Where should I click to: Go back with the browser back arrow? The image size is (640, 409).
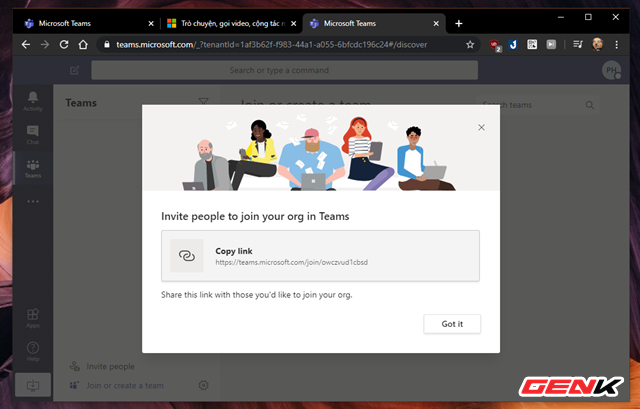[x=26, y=44]
